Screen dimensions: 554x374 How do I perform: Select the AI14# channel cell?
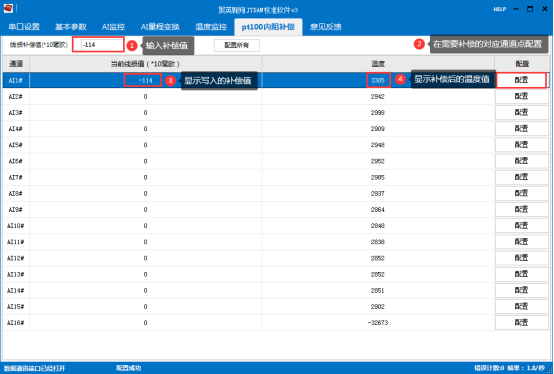click(x=16, y=290)
